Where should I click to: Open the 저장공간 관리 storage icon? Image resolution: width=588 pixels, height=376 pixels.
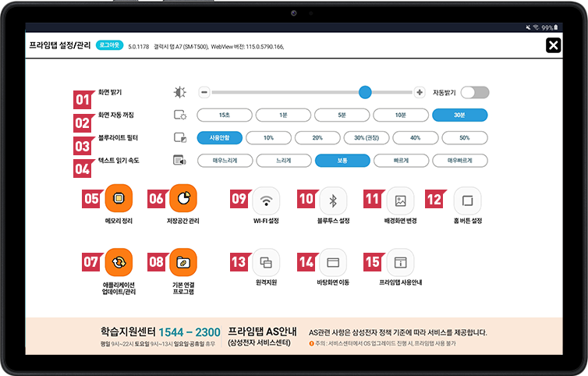[x=183, y=198]
